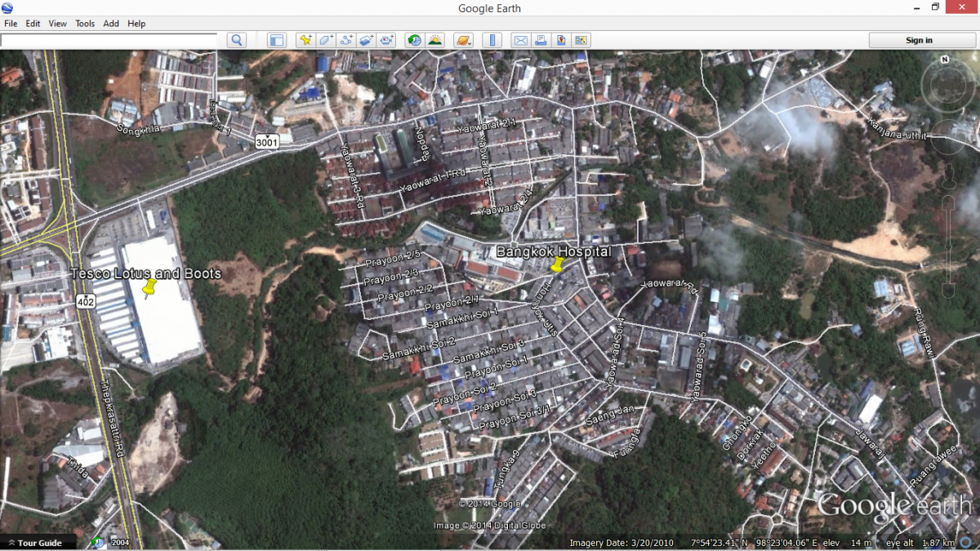Expand the Tour Guide panel
This screenshot has height=551, width=980.
coord(38,543)
